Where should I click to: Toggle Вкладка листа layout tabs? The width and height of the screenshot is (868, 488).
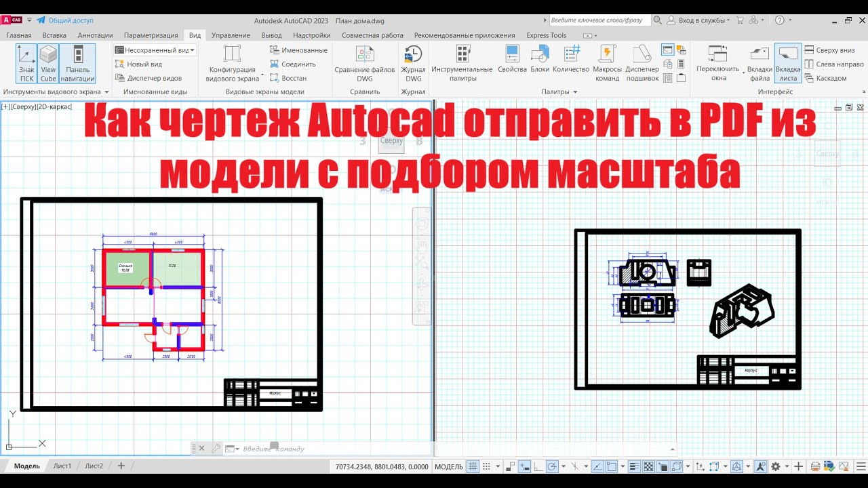click(788, 64)
